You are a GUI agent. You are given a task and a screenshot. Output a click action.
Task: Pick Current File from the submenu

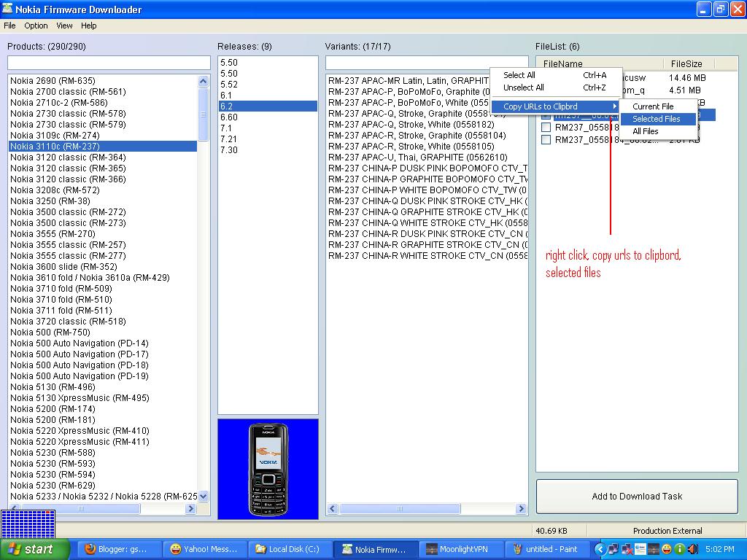(658, 106)
